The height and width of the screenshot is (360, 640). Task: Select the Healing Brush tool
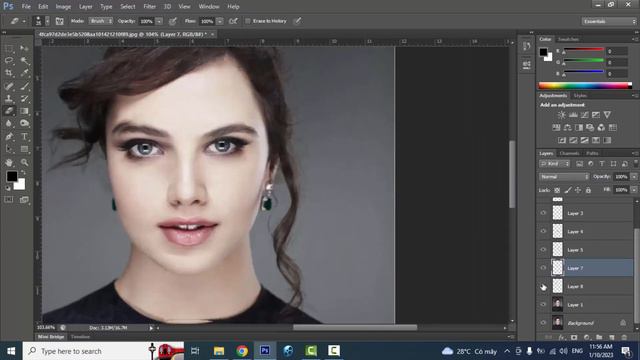coord(9,86)
